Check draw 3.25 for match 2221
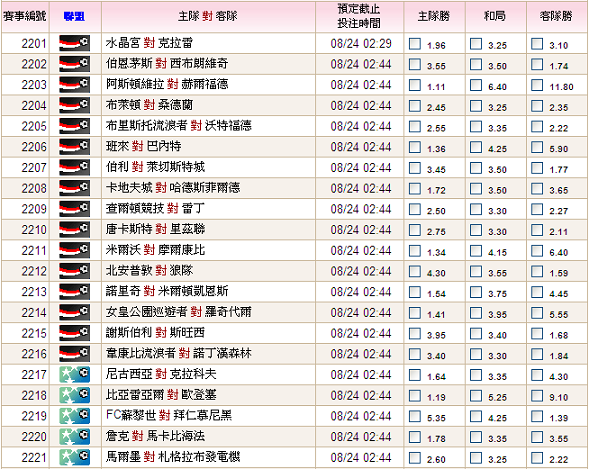 [476, 458]
